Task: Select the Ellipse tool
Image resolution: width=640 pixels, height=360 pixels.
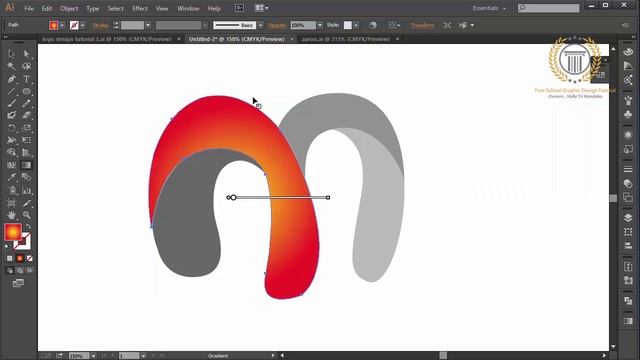Action: [27, 91]
